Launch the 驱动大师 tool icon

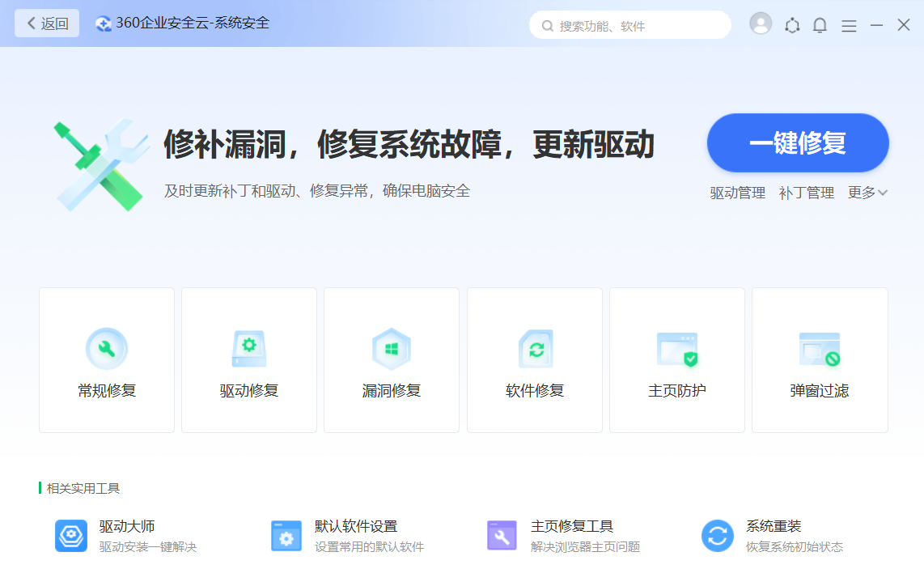(71, 536)
